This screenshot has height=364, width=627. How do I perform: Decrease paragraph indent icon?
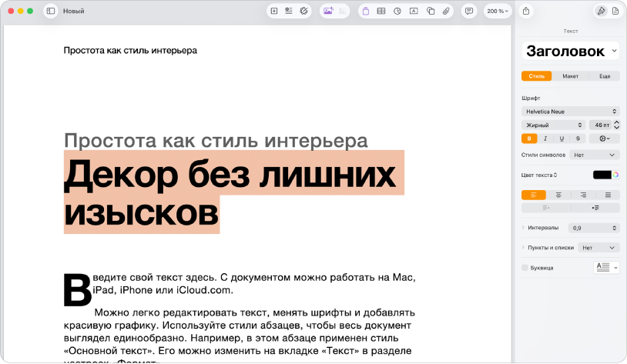pyautogui.click(x=546, y=208)
